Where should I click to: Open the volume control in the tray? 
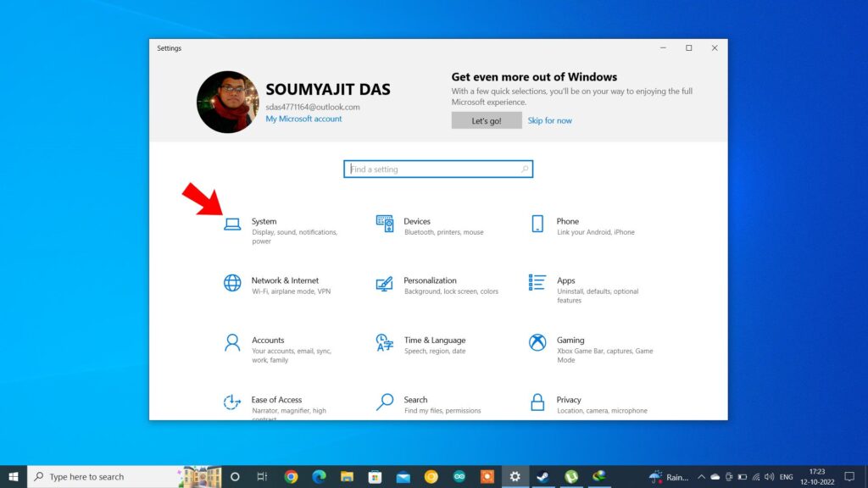(769, 477)
